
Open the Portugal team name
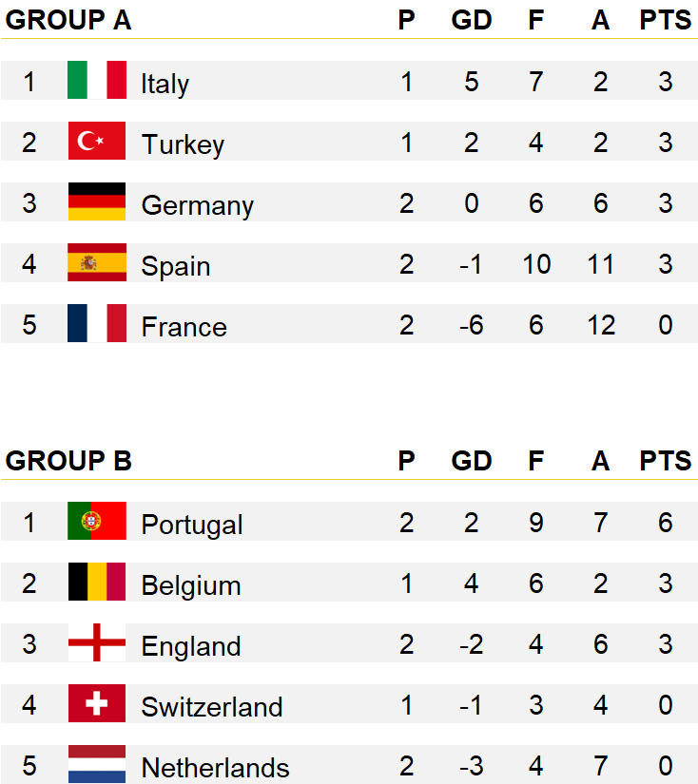coord(192,525)
